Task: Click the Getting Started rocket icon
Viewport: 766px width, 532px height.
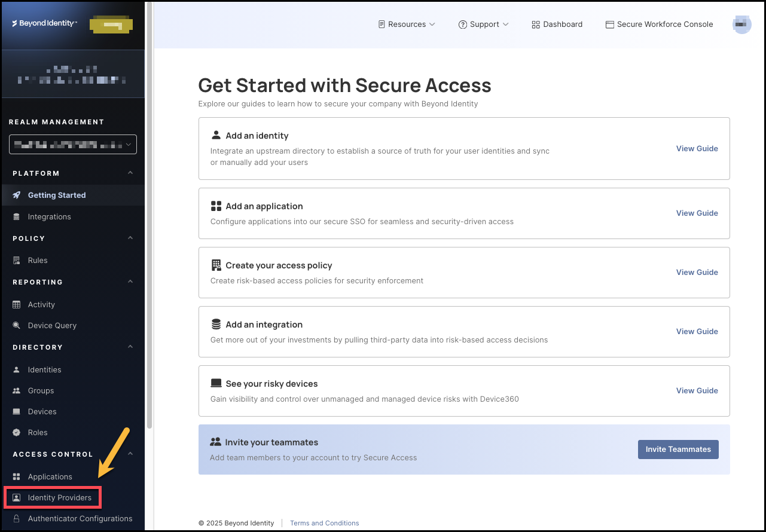Action: 17,195
